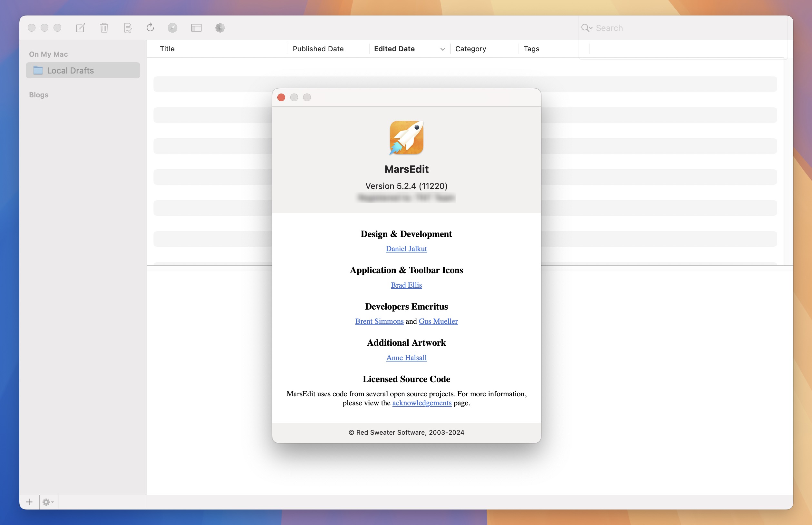Screen dimensions: 812x525
Task: Click the trash delete post icon
Action: (104, 28)
